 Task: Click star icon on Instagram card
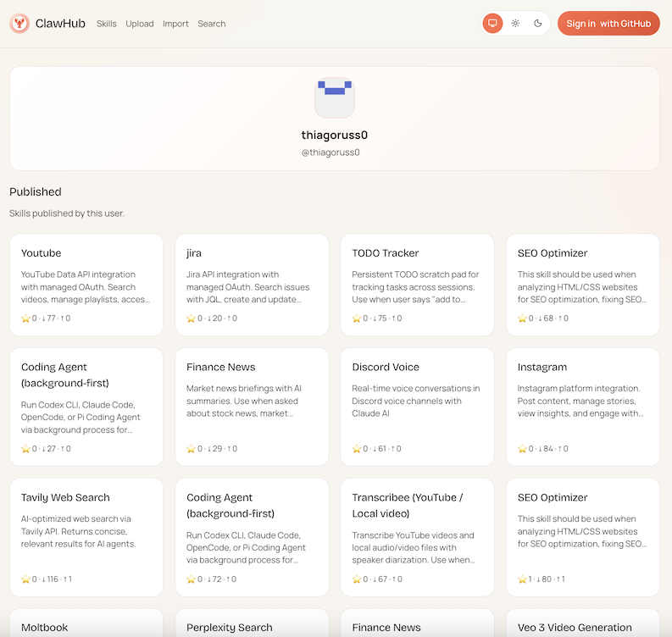(x=522, y=448)
